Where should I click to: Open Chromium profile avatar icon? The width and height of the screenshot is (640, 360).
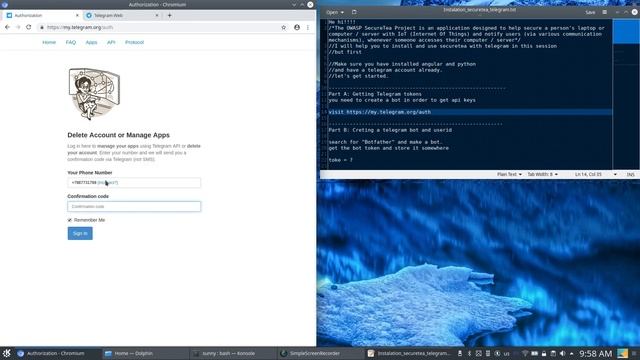297,27
